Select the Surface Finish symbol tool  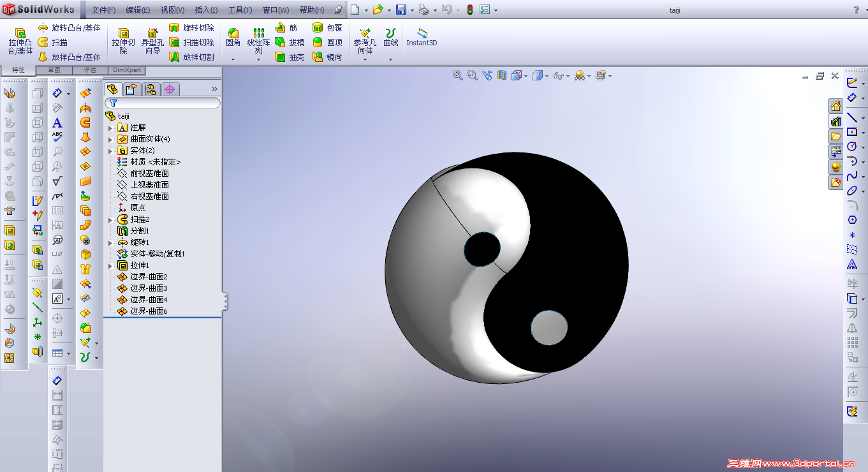coord(57,181)
